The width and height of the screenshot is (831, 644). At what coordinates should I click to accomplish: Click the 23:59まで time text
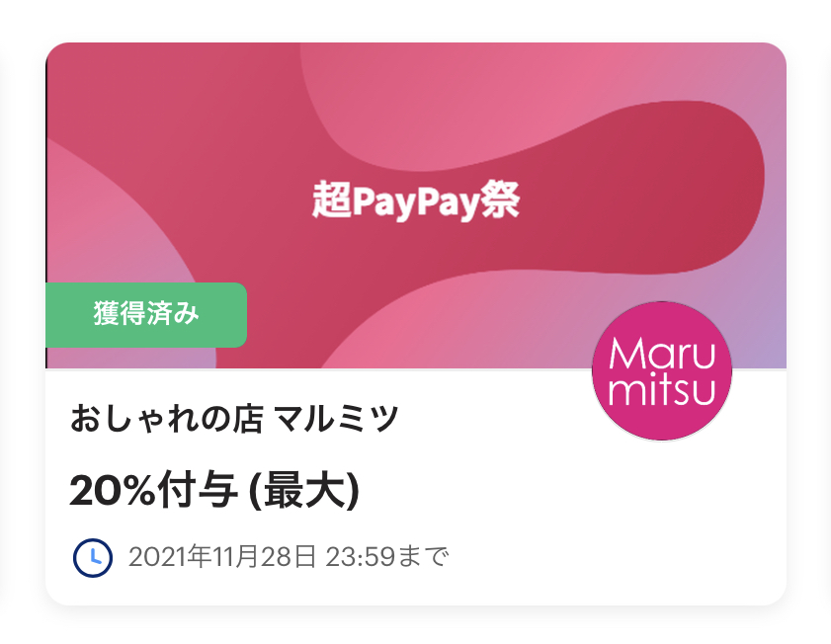click(x=387, y=557)
